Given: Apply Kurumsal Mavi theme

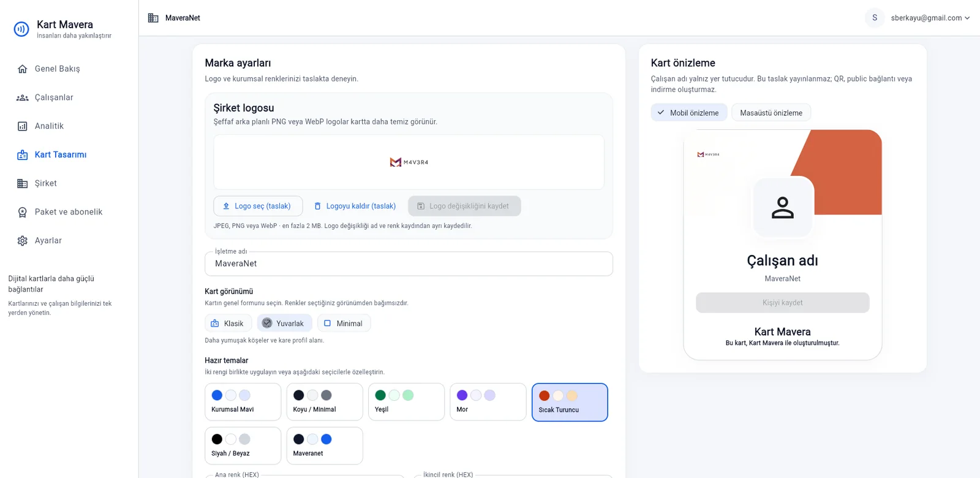Looking at the screenshot, I should click(243, 402).
